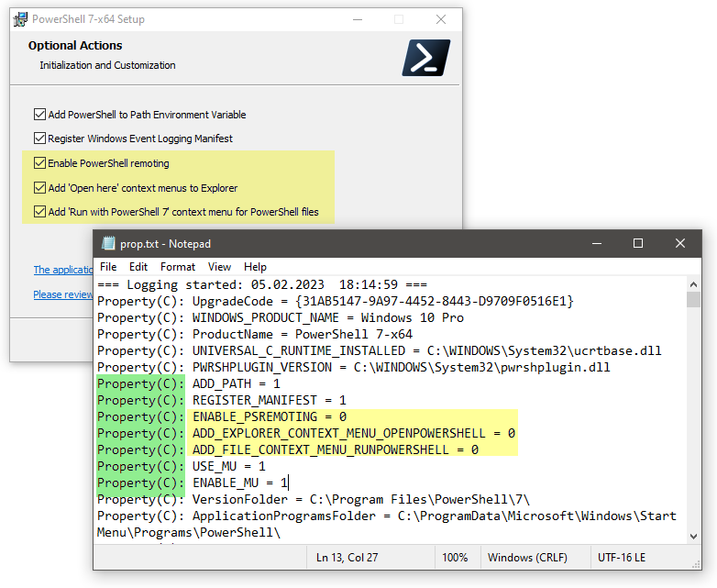Click the 100% zoom status indicator
717x588 pixels.
click(455, 558)
